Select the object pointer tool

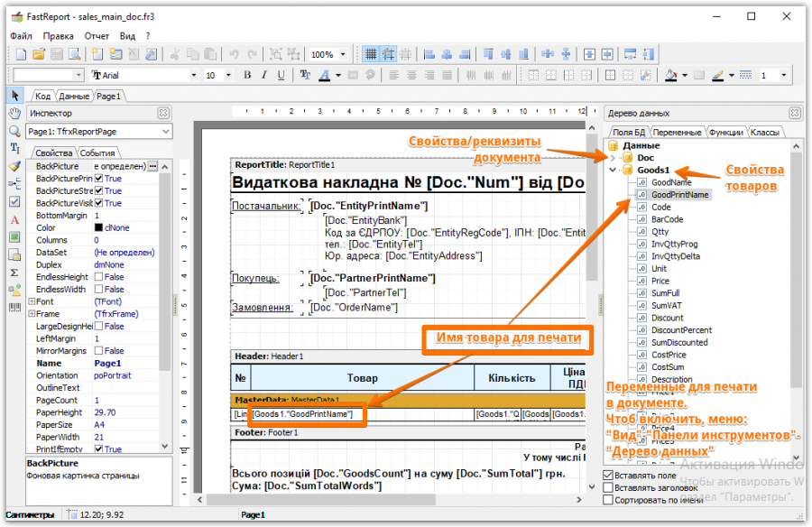point(14,96)
